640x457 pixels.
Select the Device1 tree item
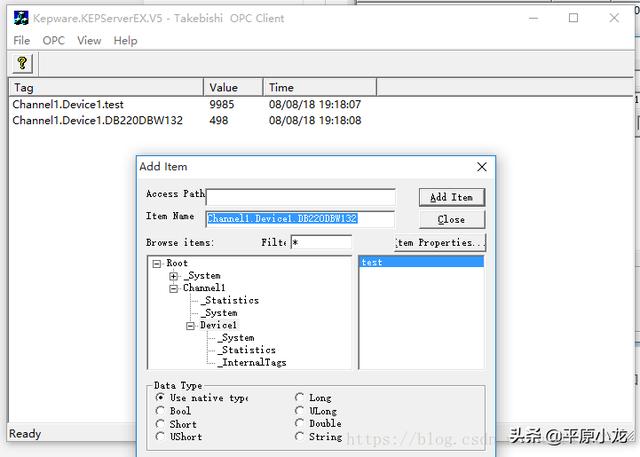218,325
